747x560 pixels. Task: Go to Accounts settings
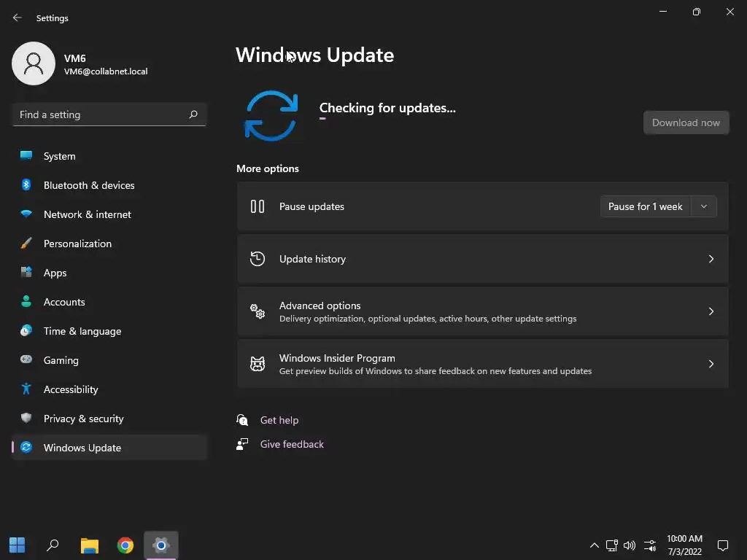(109, 301)
